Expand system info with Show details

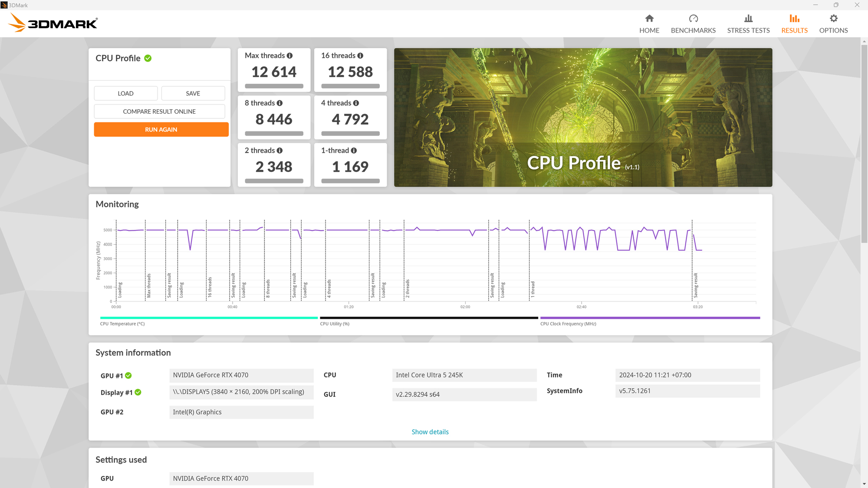point(430,432)
